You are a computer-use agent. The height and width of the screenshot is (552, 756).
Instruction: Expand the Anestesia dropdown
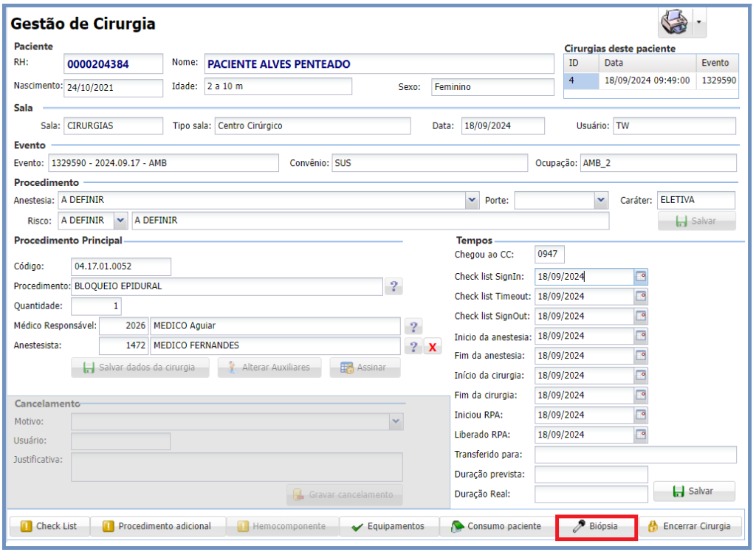pos(472,200)
